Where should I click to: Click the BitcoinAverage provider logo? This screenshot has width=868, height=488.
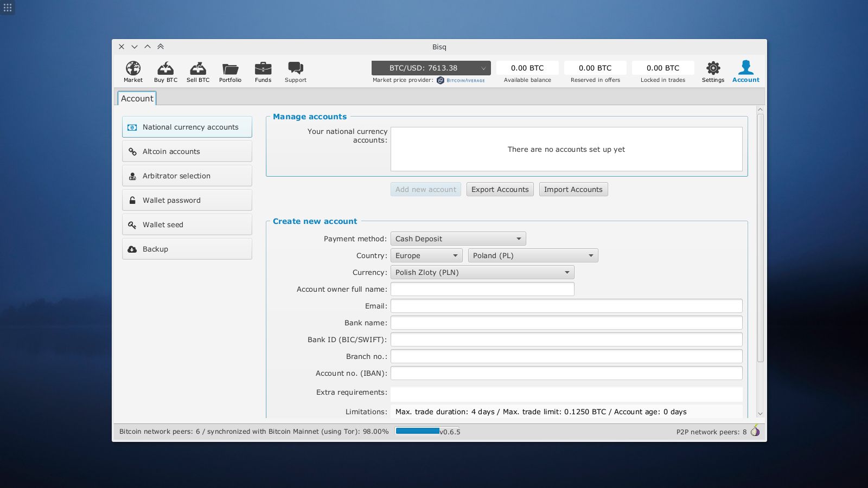[x=461, y=80]
